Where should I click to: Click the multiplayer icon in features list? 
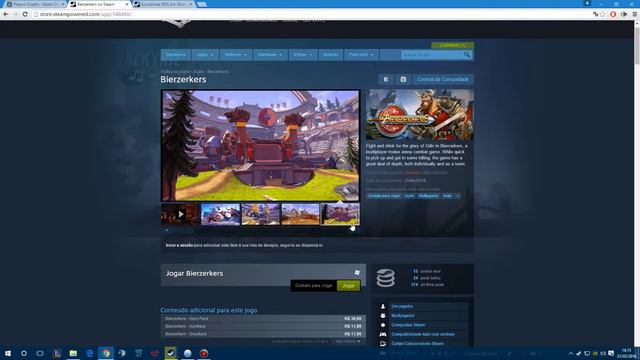click(383, 316)
